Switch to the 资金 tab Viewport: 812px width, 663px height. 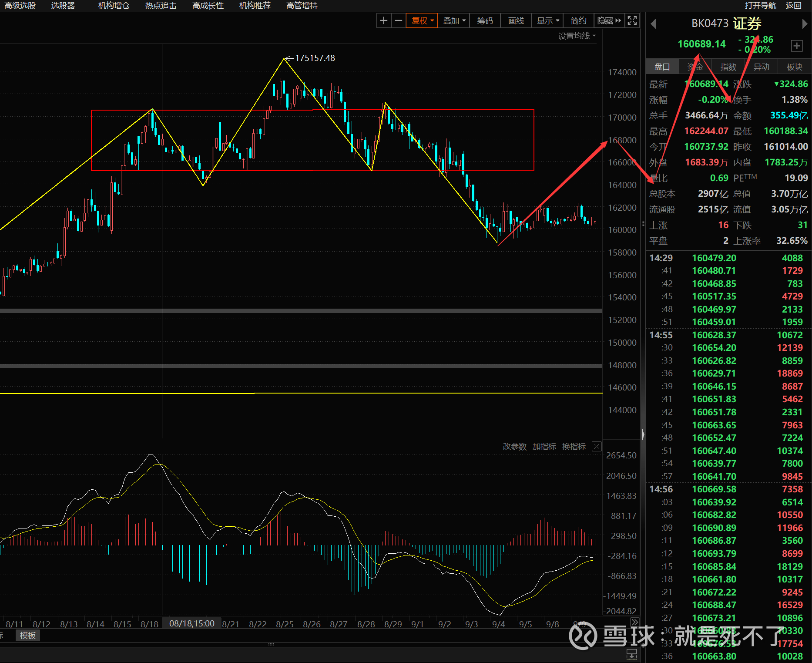pyautogui.click(x=695, y=67)
